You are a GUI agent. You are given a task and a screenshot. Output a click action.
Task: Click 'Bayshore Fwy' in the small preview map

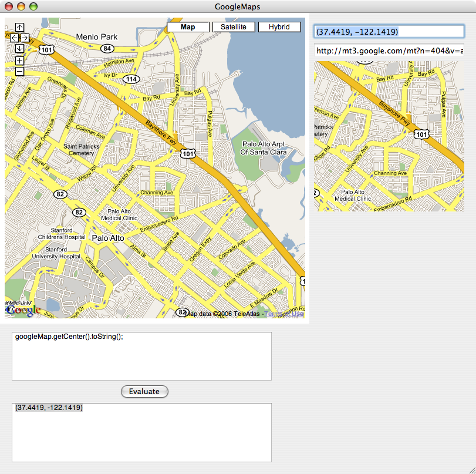pos(394,113)
